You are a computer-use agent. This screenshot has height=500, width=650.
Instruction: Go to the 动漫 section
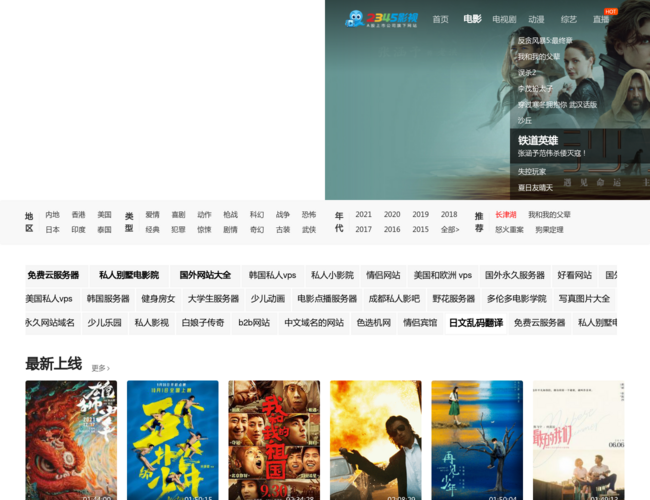pyautogui.click(x=537, y=19)
